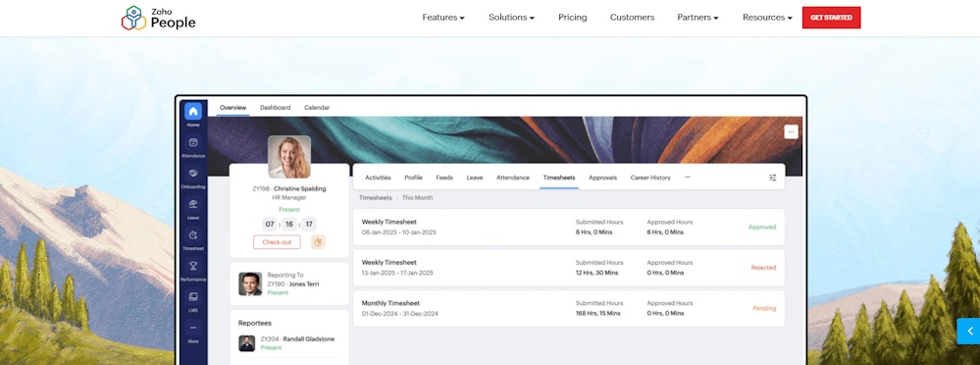Image resolution: width=980 pixels, height=365 pixels.
Task: Open the Weekly Timesheet 06-Jan-2025 row
Action: point(569,227)
